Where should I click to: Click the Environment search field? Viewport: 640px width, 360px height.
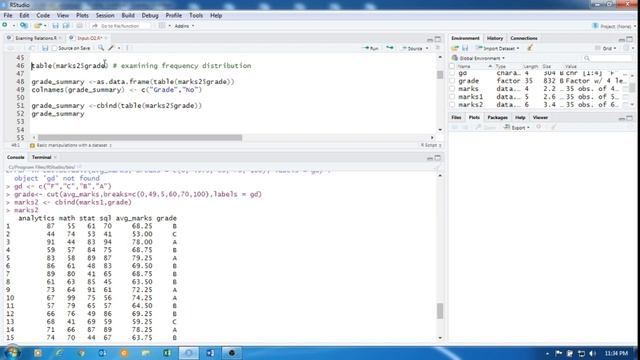click(608, 58)
